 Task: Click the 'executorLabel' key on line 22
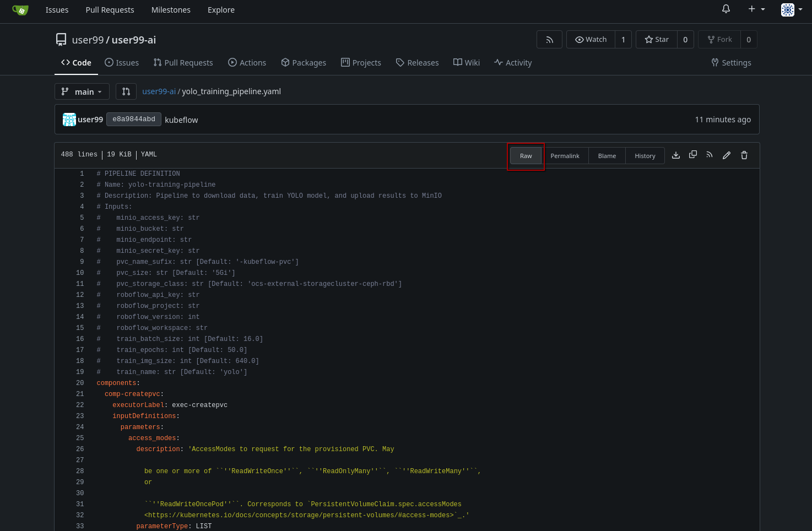[138, 405]
